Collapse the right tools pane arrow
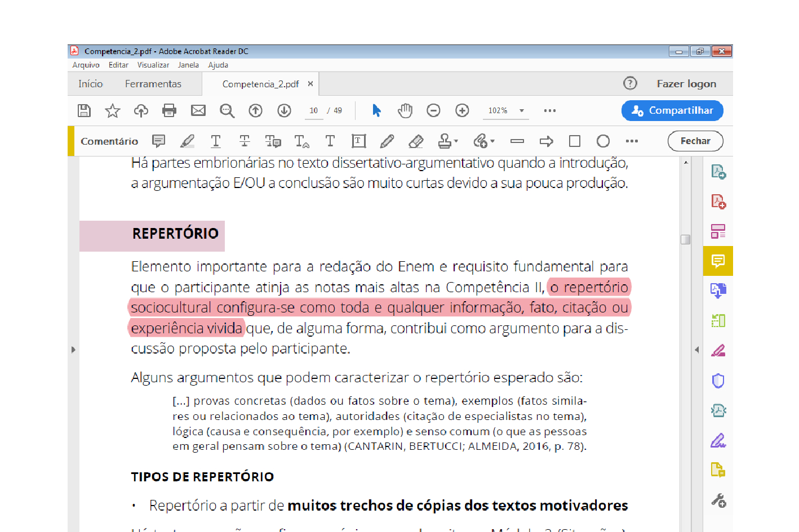 coord(697,350)
